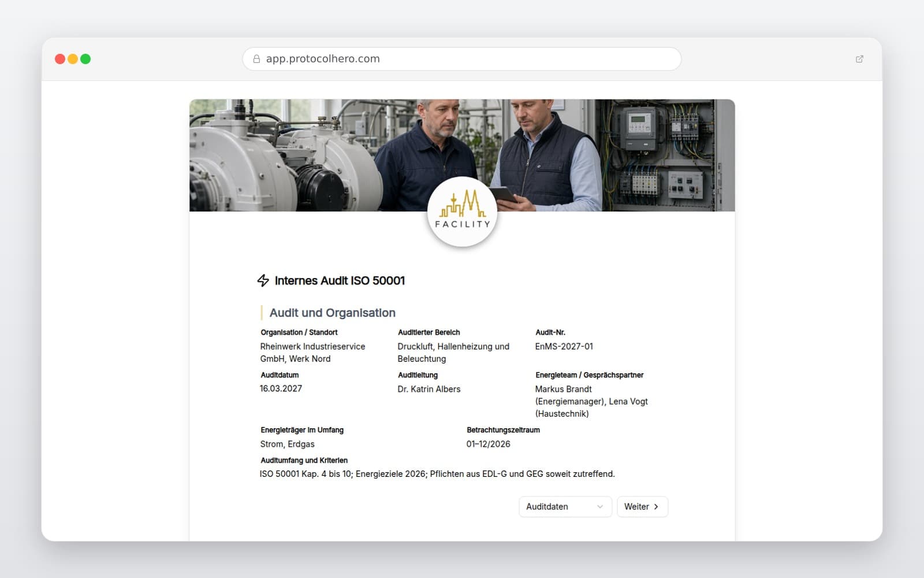Select the heading 'Internes Audit ISO 50001'
Image resolution: width=924 pixels, height=578 pixels.
(340, 280)
